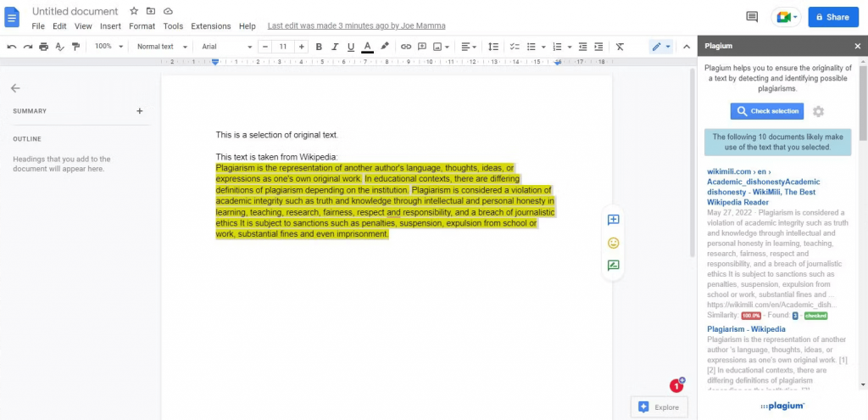Viewport: 868px width, 420px height.
Task: Pick the highlight color marker
Action: (x=385, y=47)
